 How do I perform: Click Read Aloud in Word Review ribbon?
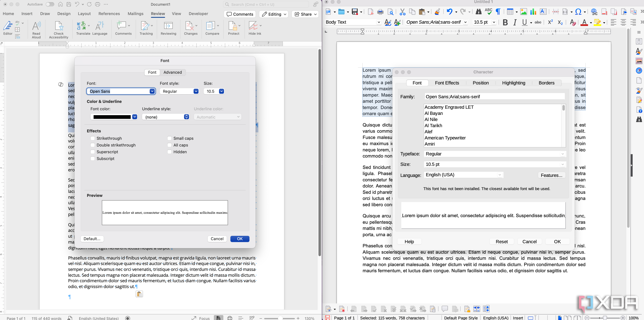click(x=36, y=29)
